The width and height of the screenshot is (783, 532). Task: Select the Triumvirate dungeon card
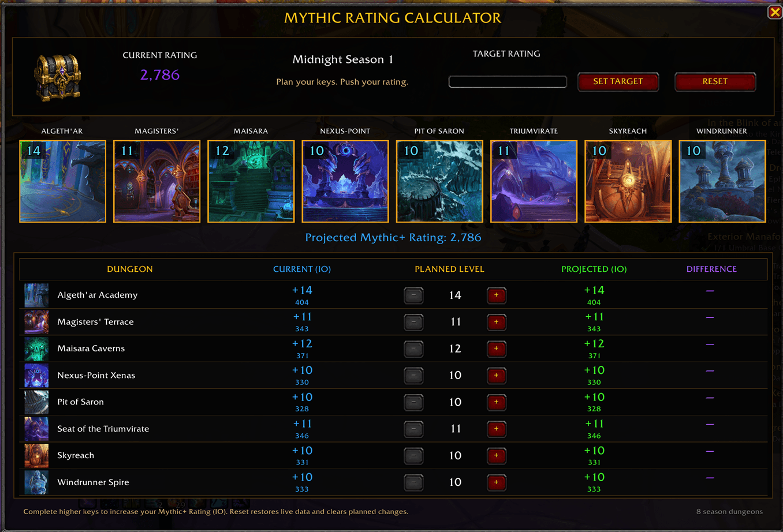point(534,181)
